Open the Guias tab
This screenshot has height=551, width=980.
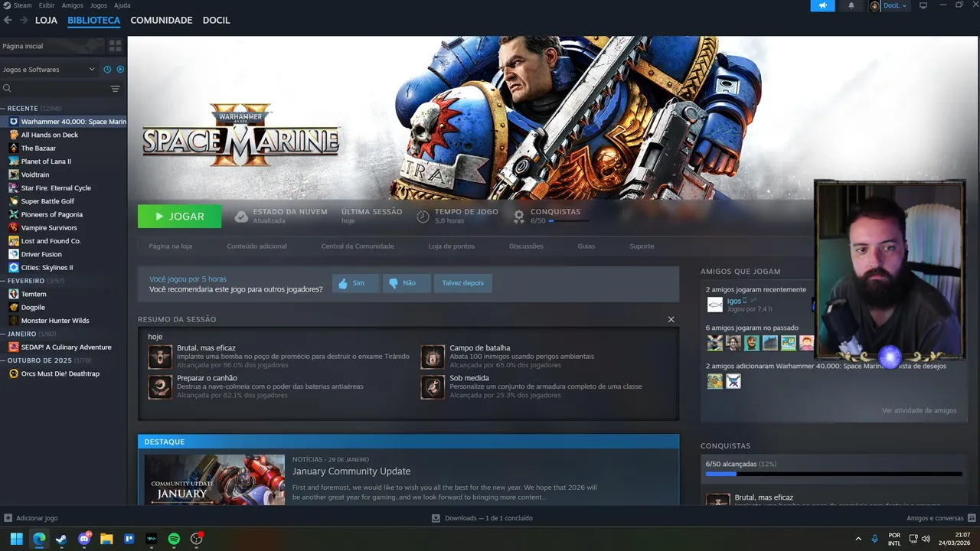point(586,246)
